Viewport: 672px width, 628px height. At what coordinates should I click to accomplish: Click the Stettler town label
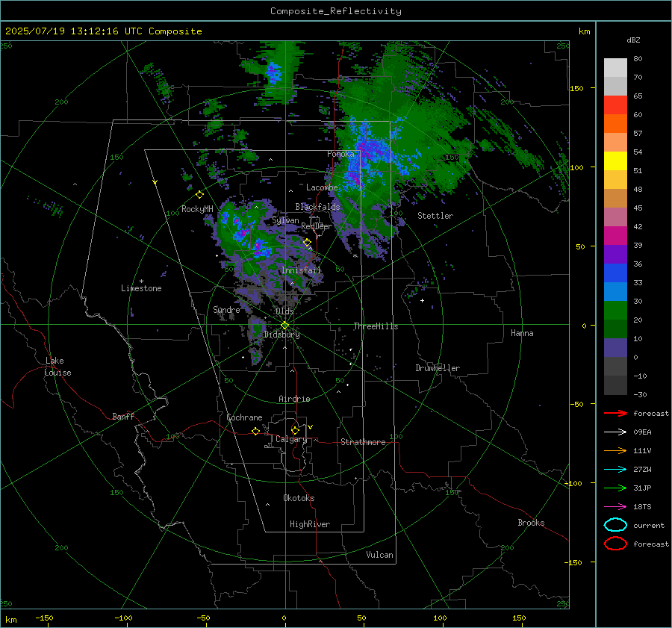[435, 216]
